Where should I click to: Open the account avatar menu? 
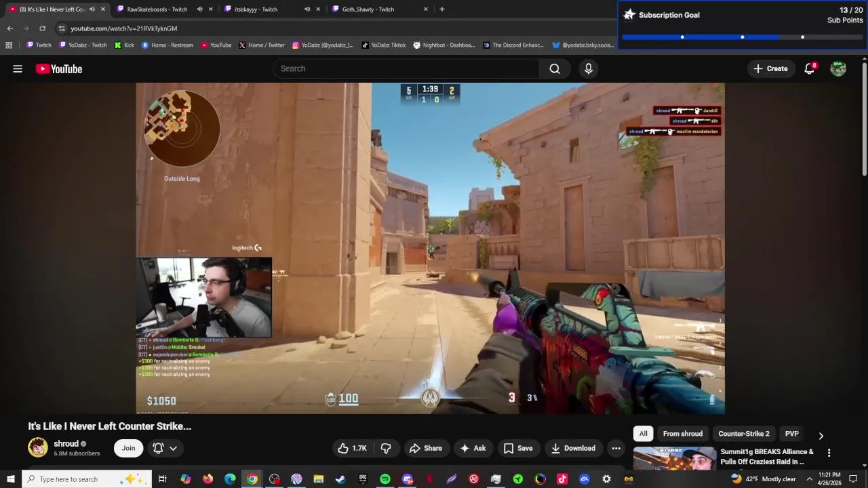pos(838,68)
